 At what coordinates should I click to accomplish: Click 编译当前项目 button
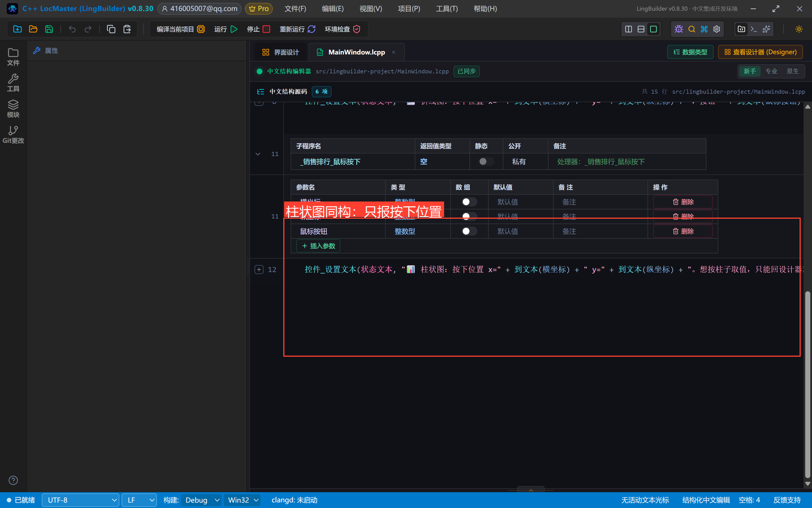181,29
